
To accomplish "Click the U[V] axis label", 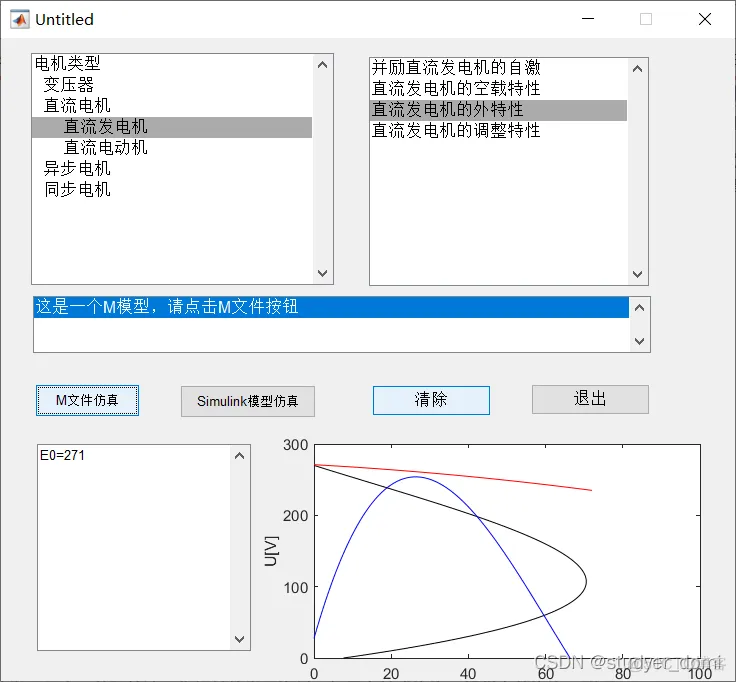I will click(x=272, y=551).
